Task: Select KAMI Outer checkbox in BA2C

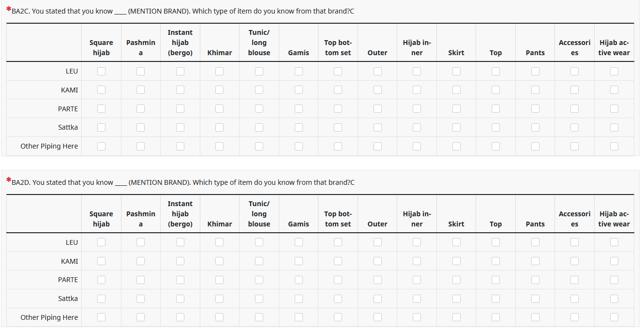Action: (377, 90)
